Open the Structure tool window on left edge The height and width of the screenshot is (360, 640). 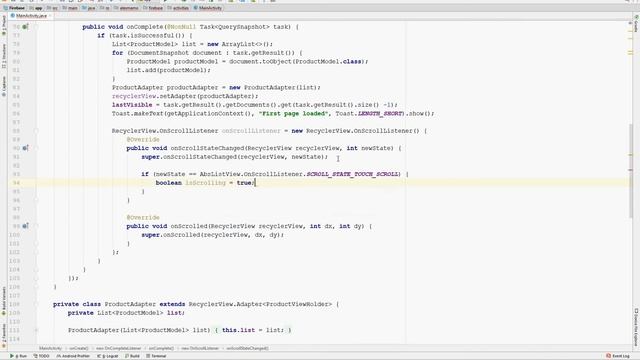tap(4, 56)
